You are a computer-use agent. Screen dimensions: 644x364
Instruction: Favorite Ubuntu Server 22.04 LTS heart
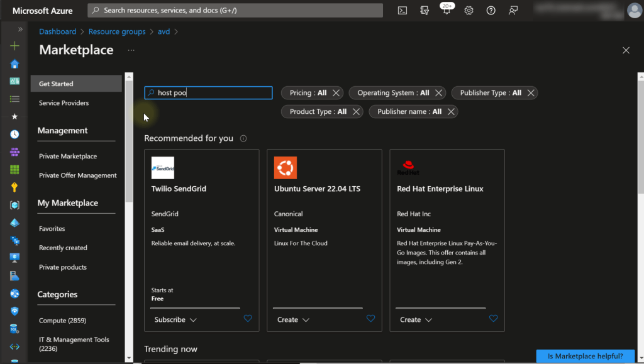point(370,319)
